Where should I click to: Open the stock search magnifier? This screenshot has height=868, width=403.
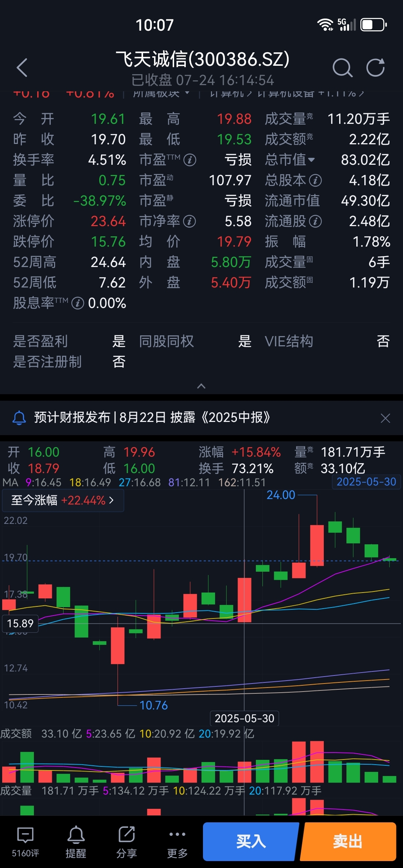342,68
